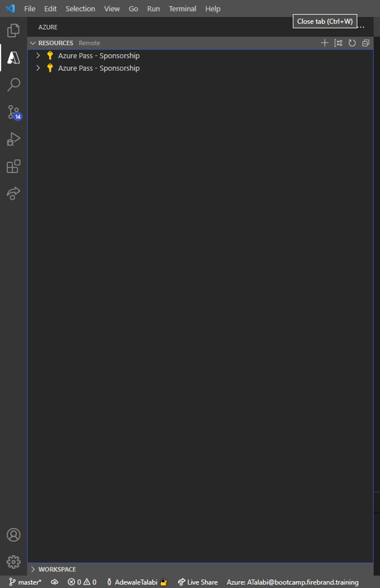Select the second Azure Pass - Sponsorship row
Image resolution: width=380 pixels, height=588 pixels.
[x=200, y=68]
